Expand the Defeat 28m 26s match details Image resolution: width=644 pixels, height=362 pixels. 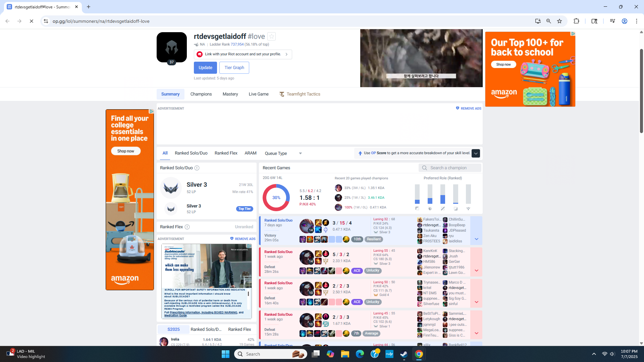point(476,262)
